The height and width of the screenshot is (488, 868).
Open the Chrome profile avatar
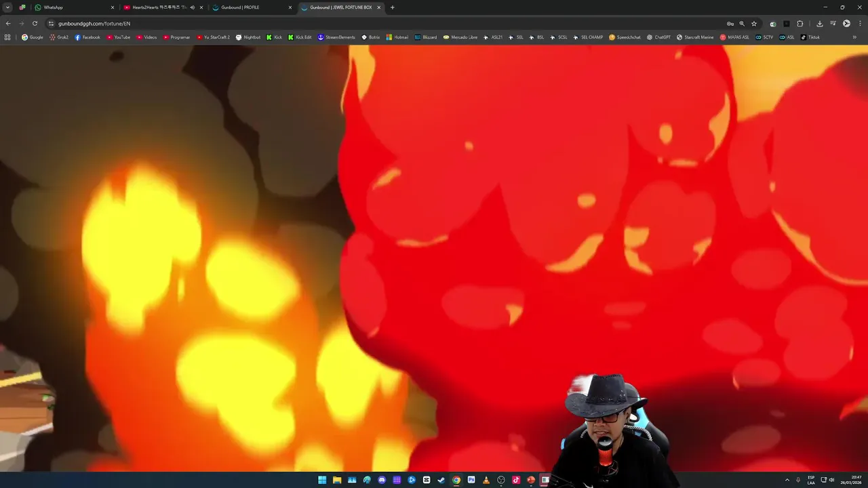coord(846,23)
